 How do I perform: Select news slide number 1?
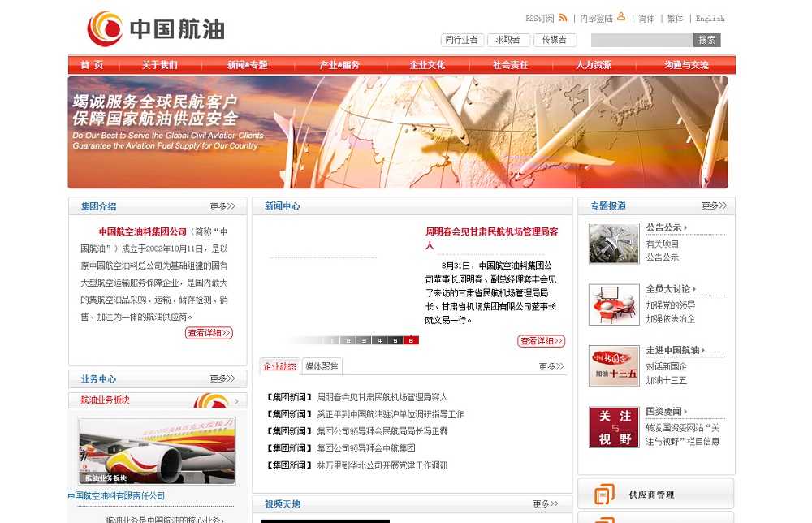[332, 341]
